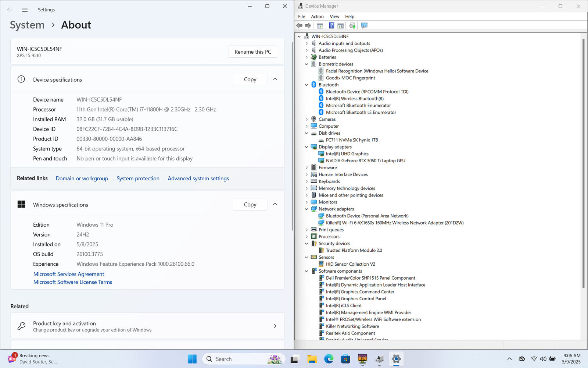Launch File Explorer from taskbar
The width and height of the screenshot is (588, 368).
pyautogui.click(x=312, y=359)
